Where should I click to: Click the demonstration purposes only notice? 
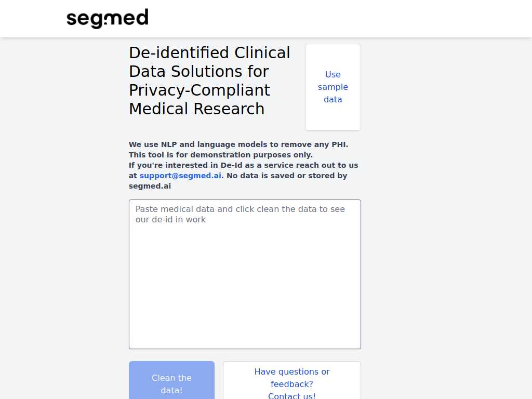tap(221, 155)
